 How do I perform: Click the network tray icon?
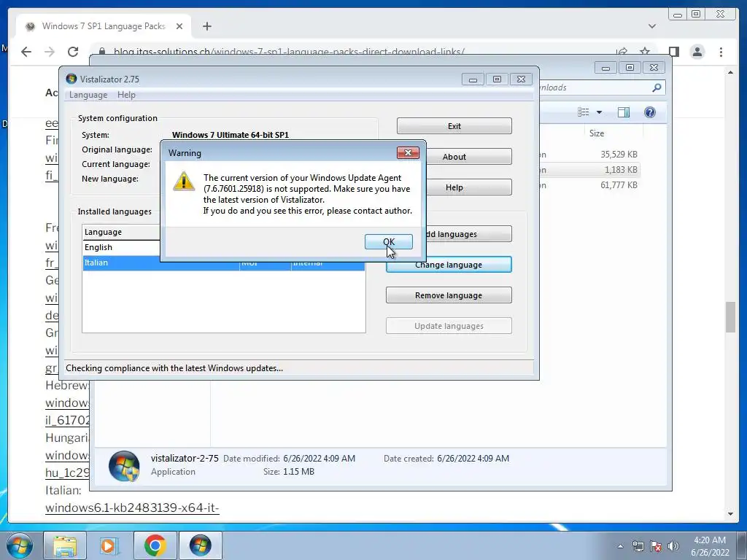[x=638, y=546]
